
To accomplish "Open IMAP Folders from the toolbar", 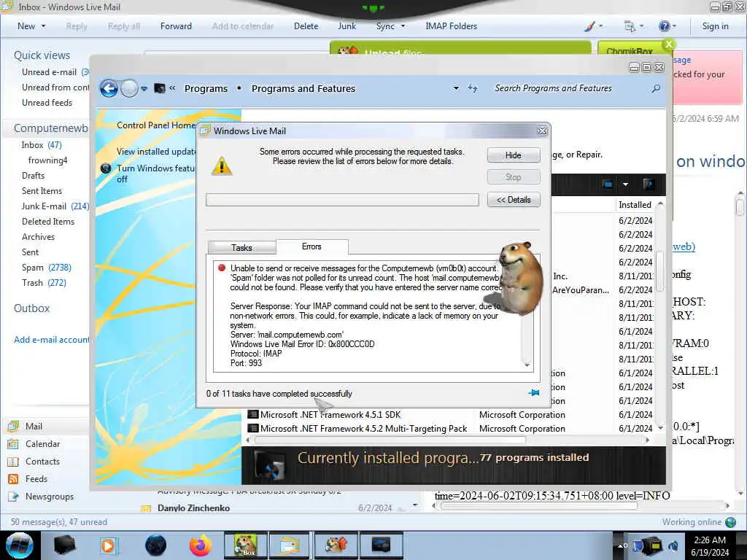I will [451, 26].
